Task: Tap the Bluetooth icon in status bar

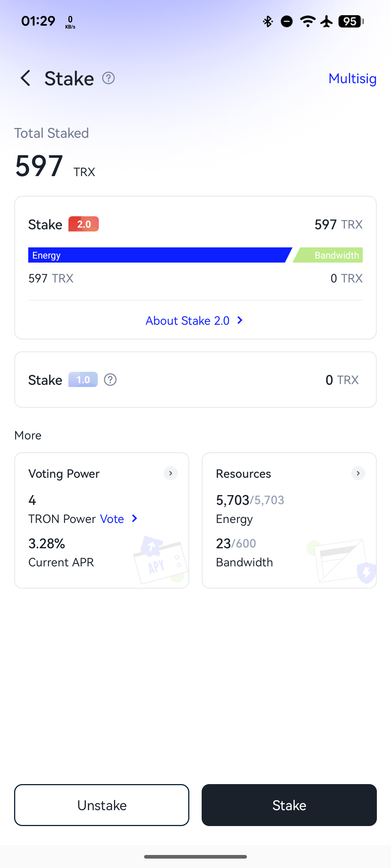Action: (x=268, y=21)
